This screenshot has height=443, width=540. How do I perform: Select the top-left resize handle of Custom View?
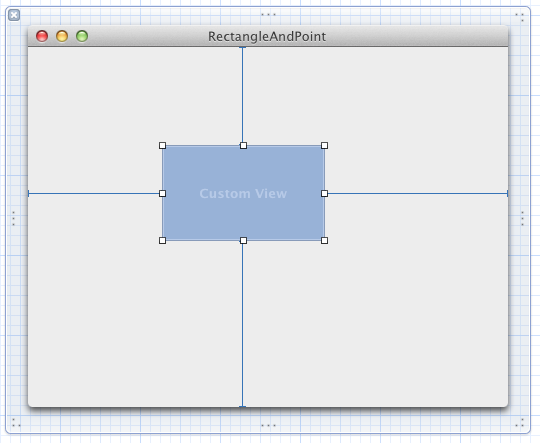point(163,145)
